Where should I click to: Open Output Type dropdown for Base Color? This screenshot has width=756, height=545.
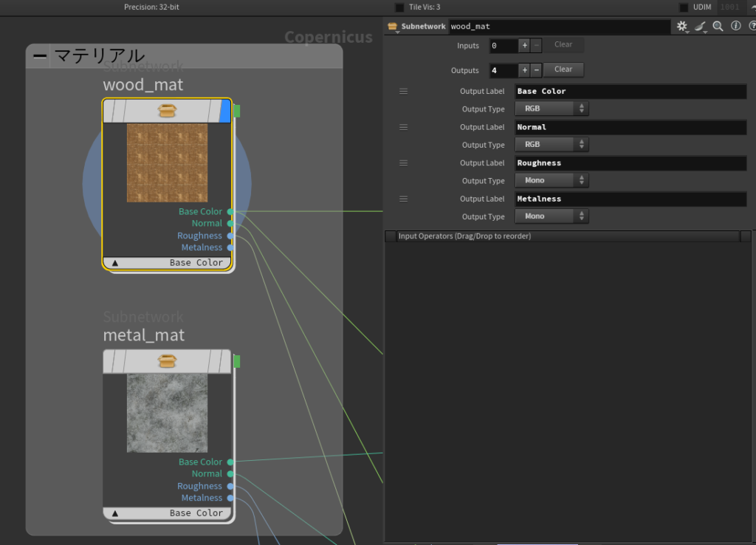coord(551,109)
